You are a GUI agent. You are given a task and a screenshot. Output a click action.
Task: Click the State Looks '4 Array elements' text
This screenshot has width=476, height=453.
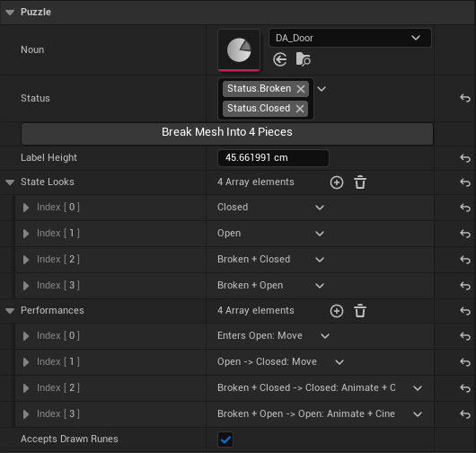click(256, 182)
